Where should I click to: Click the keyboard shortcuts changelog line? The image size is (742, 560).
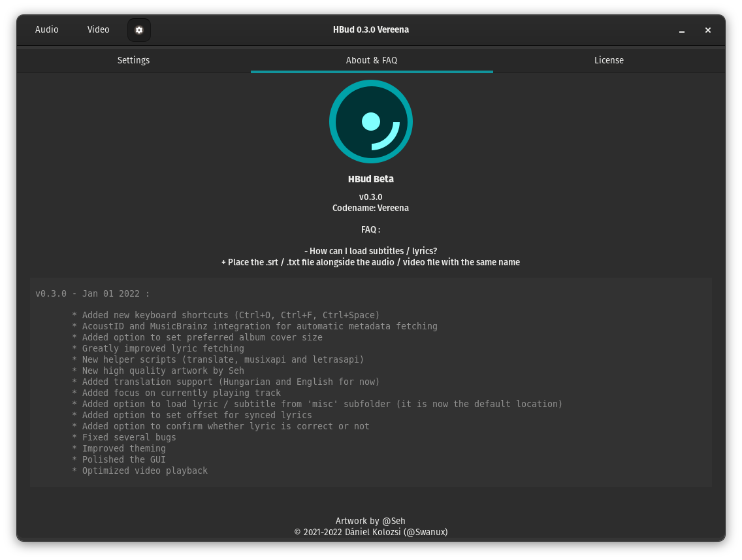(226, 315)
